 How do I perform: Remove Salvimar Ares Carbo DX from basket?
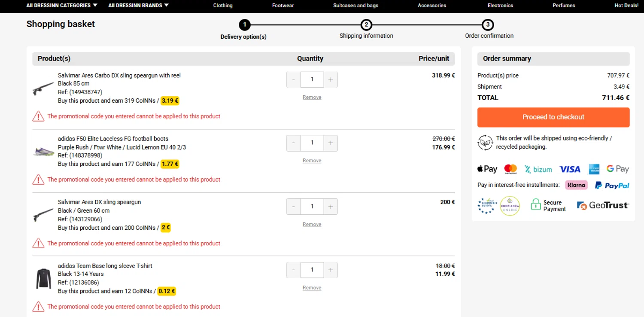click(312, 98)
